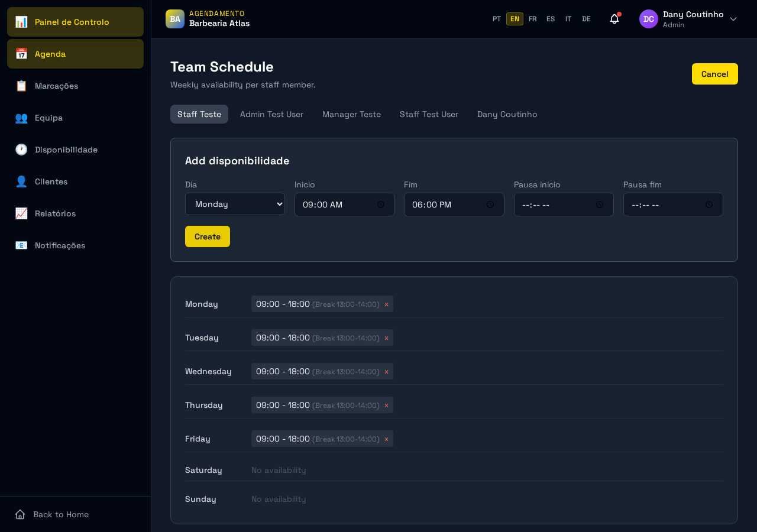Click the Notificações email icon
Image resolution: width=757 pixels, height=532 pixels.
point(21,245)
